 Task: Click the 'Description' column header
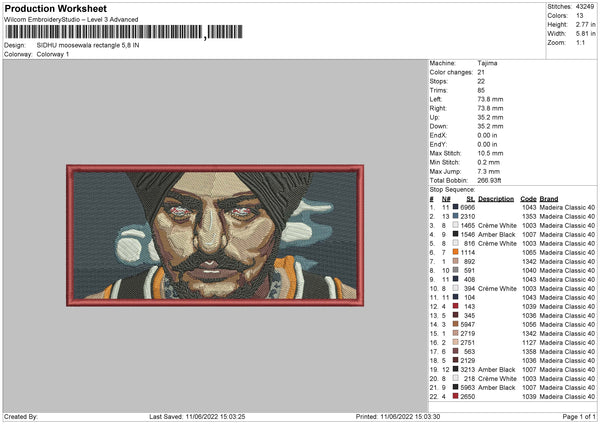click(x=496, y=199)
